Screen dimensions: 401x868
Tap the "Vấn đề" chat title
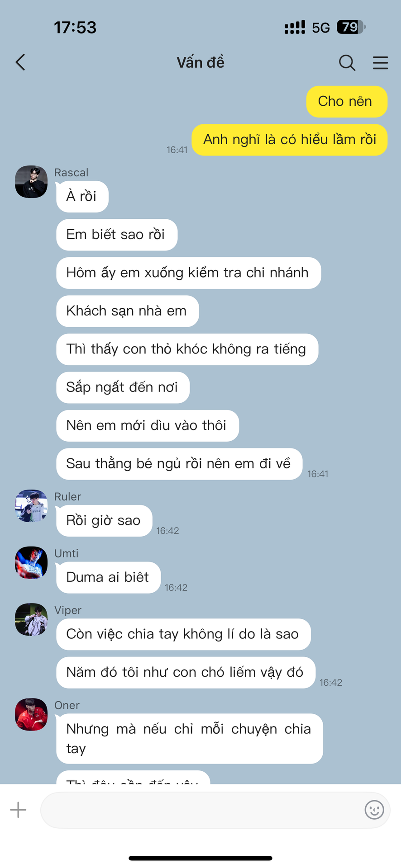click(x=200, y=62)
